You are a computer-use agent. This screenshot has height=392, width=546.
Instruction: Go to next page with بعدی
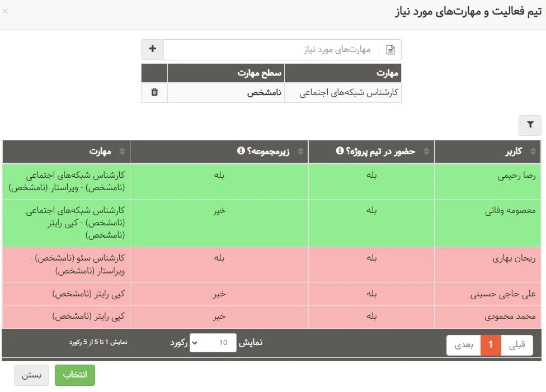465,345
